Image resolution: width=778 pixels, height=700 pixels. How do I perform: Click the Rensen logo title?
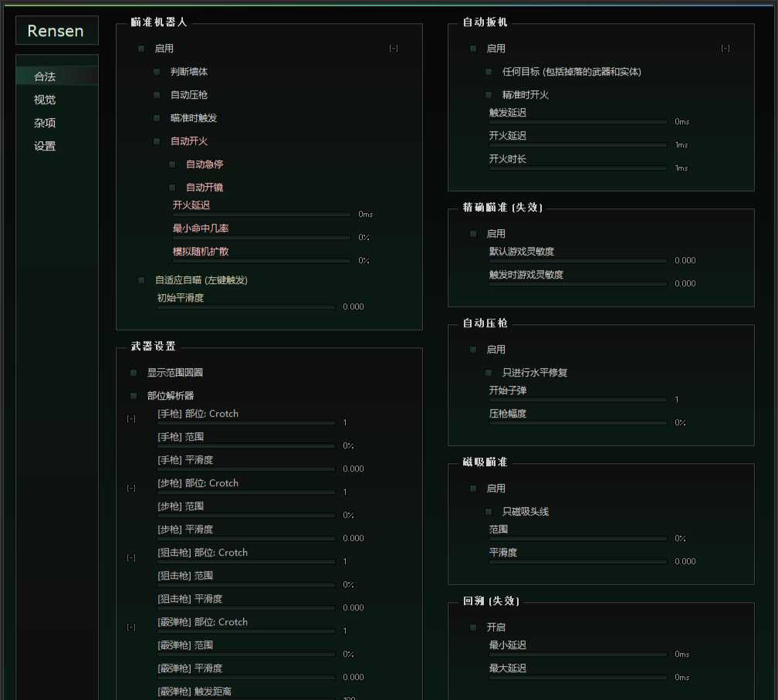57,31
